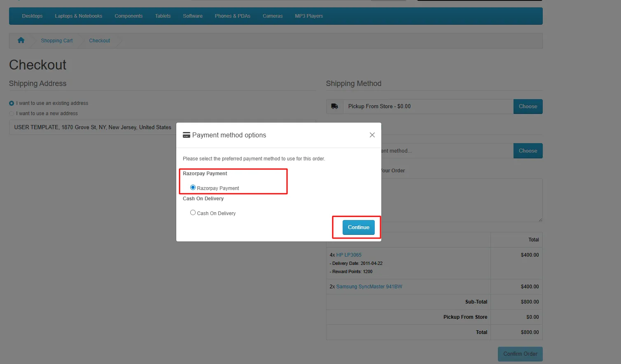Open the HP LP3065 product link

point(349,255)
